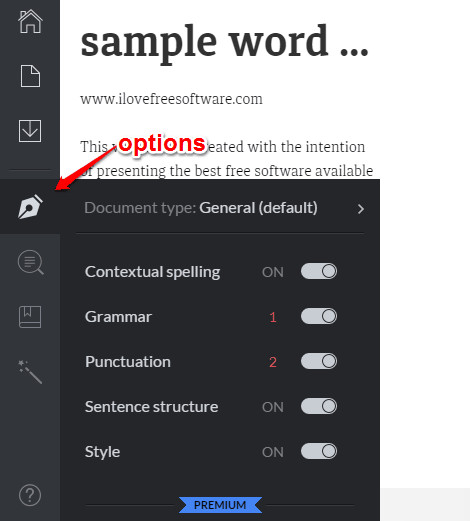Expand Document type chevron arrow
The width and height of the screenshot is (470, 521).
(x=360, y=209)
